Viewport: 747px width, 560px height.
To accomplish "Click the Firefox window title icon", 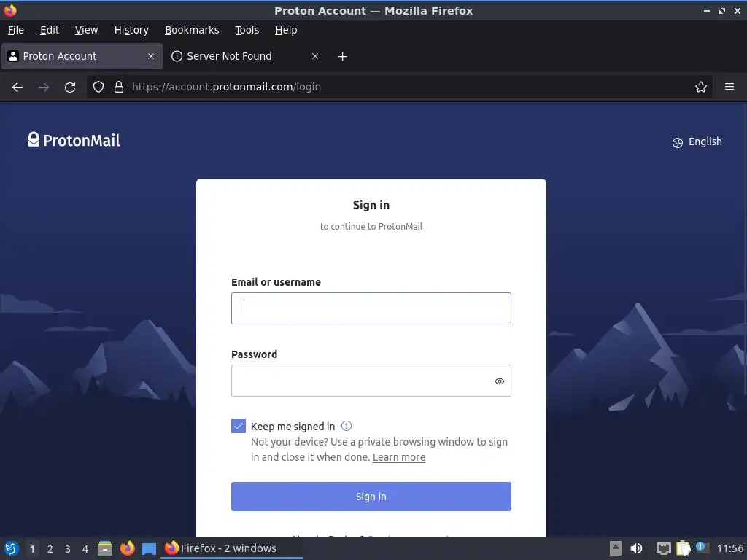I will [x=10, y=10].
